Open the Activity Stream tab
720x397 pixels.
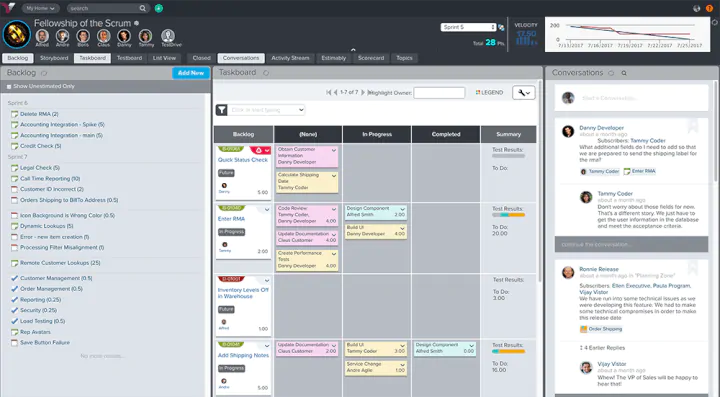[x=290, y=58]
